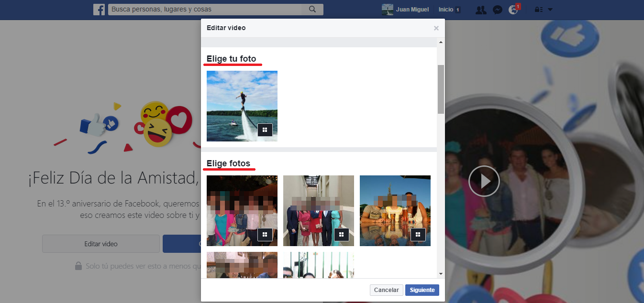Image resolution: width=644 pixels, height=303 pixels.
Task: Open the notifications globe icon
Action: coord(514,10)
